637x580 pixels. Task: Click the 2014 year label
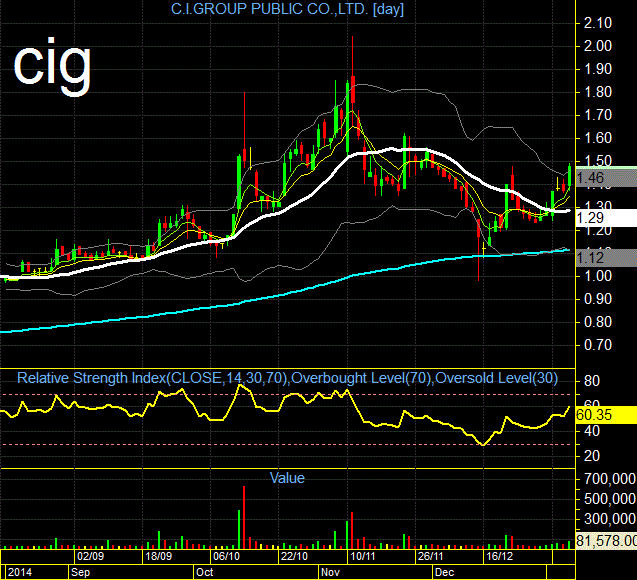coord(20,572)
